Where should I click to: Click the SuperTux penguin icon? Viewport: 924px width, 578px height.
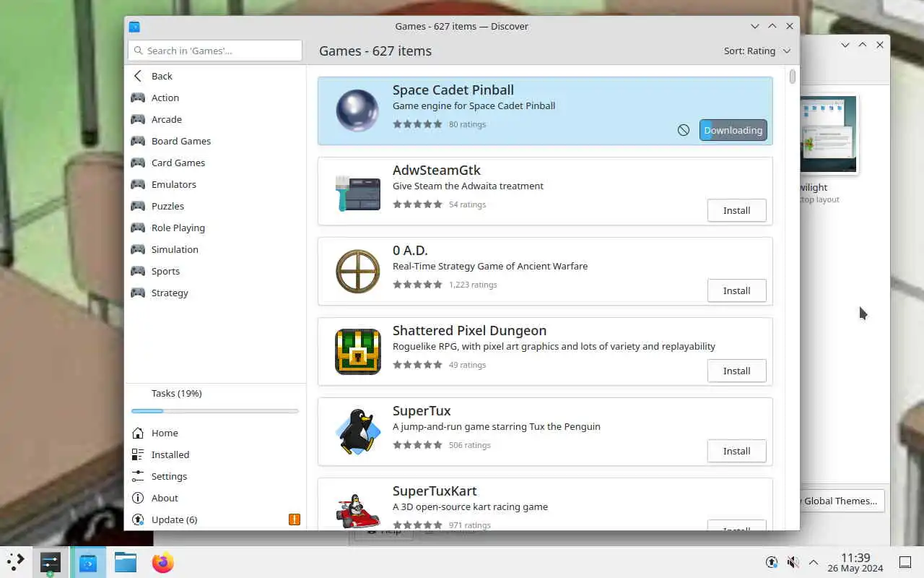357,431
